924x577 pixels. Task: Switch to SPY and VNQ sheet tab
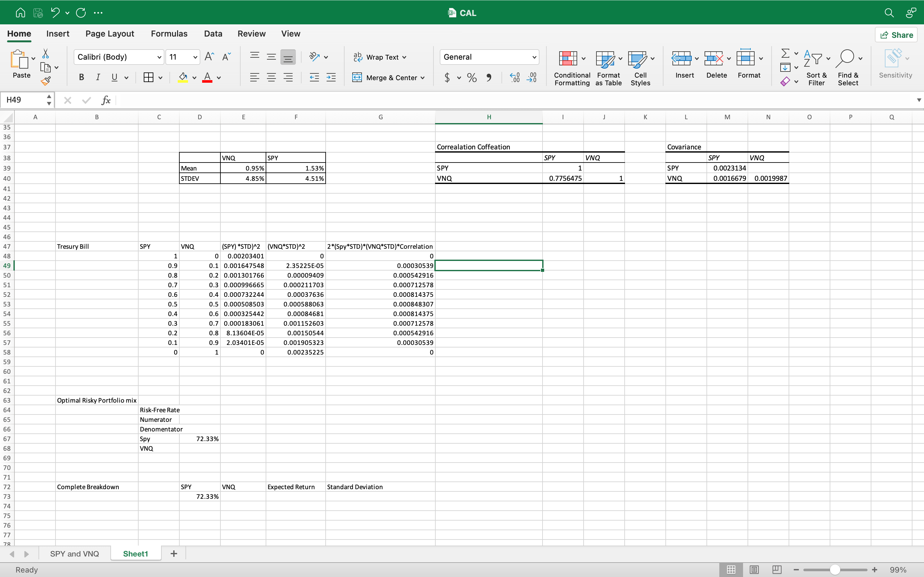click(74, 554)
